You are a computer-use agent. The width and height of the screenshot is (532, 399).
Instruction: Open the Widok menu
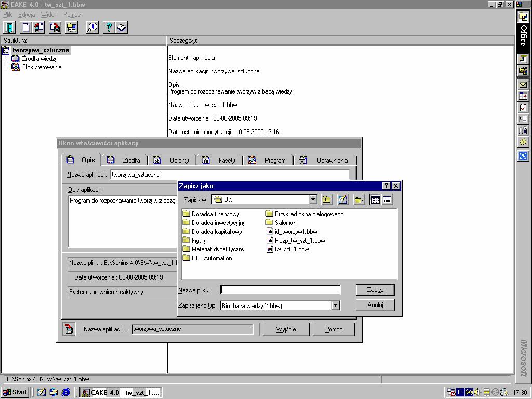pos(49,15)
